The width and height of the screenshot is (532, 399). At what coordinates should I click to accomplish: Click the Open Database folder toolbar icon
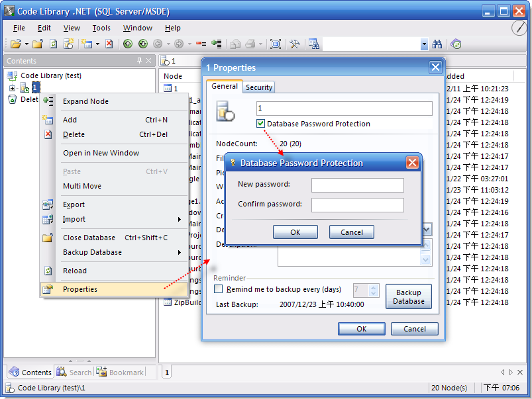[x=15, y=44]
